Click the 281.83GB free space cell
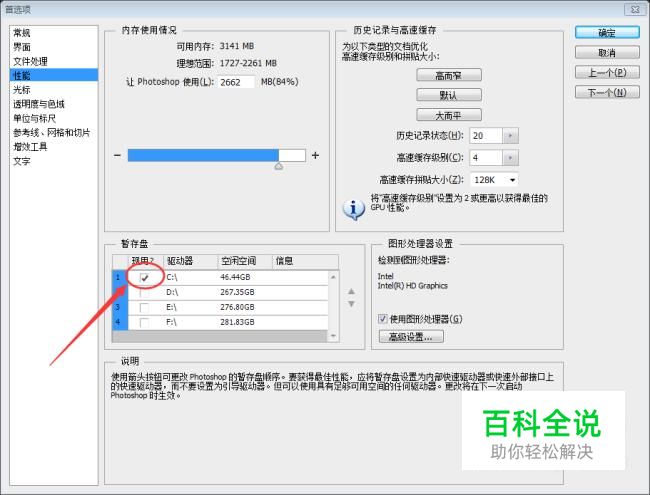650x495 pixels. [237, 322]
